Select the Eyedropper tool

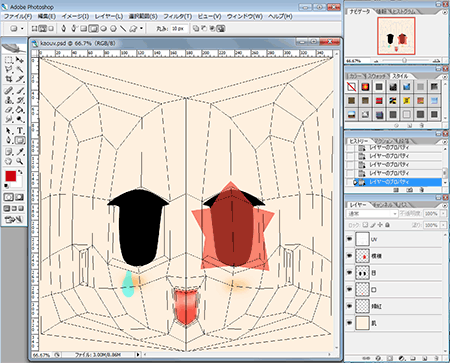click(x=19, y=152)
